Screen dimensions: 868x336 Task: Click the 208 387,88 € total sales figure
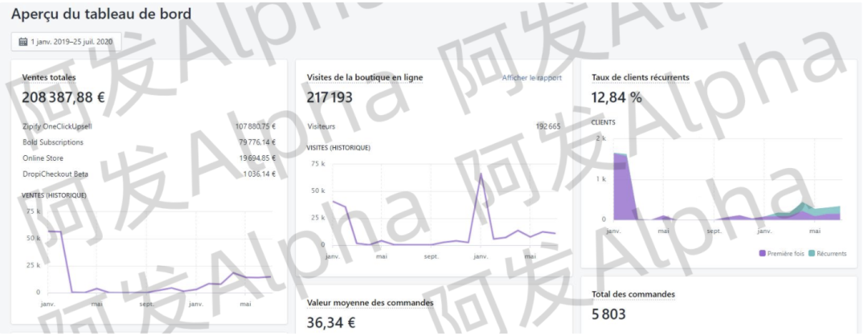coord(63,99)
